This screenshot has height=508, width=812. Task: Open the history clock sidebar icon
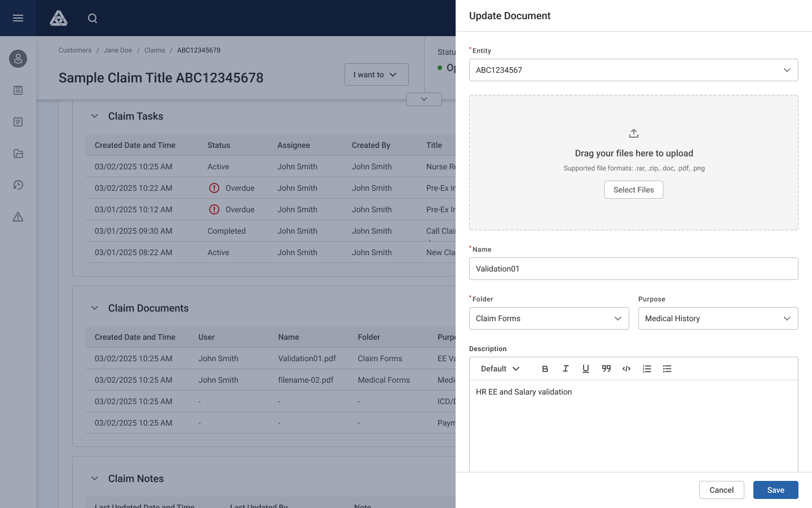click(18, 185)
